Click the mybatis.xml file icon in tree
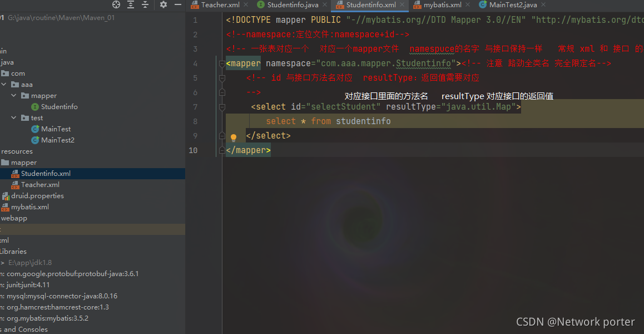The width and height of the screenshot is (644, 334). click(x=6, y=207)
